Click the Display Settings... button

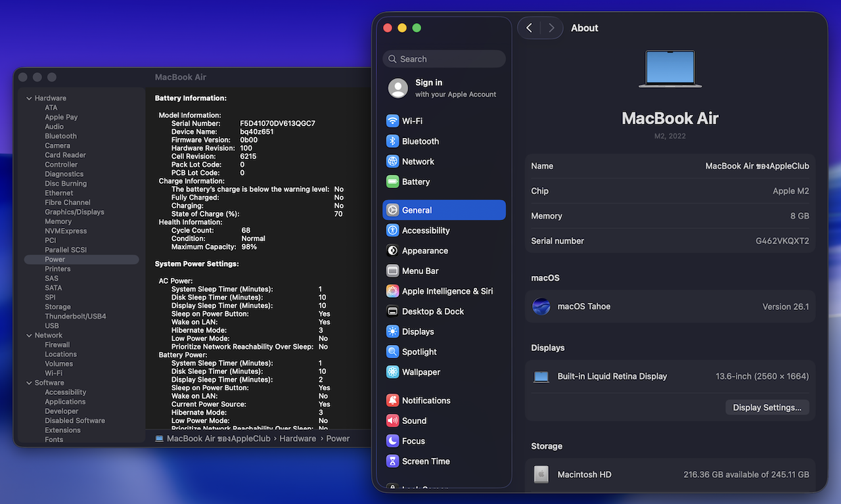pyautogui.click(x=767, y=407)
